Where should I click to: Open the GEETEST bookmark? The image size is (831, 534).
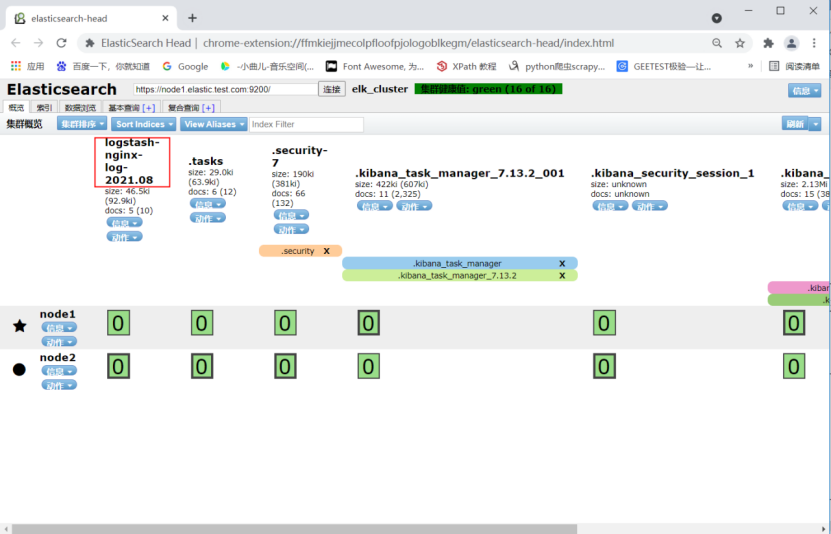(664, 66)
